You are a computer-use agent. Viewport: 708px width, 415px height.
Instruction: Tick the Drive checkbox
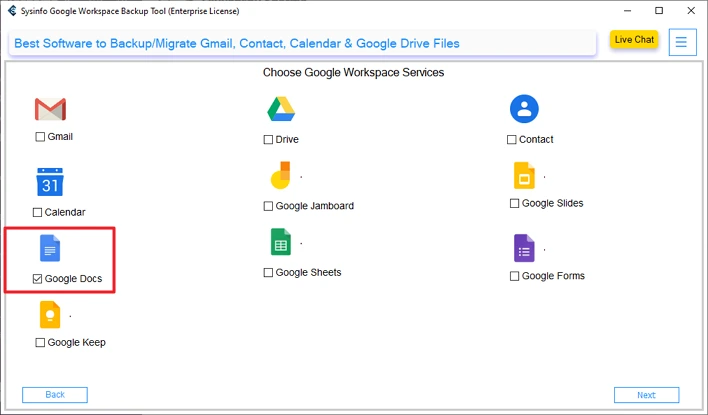[x=268, y=140]
